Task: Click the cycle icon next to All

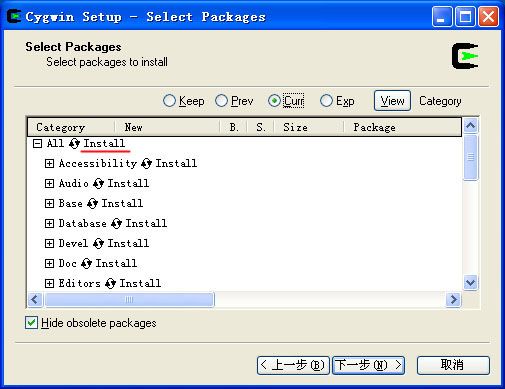Action: [74, 144]
